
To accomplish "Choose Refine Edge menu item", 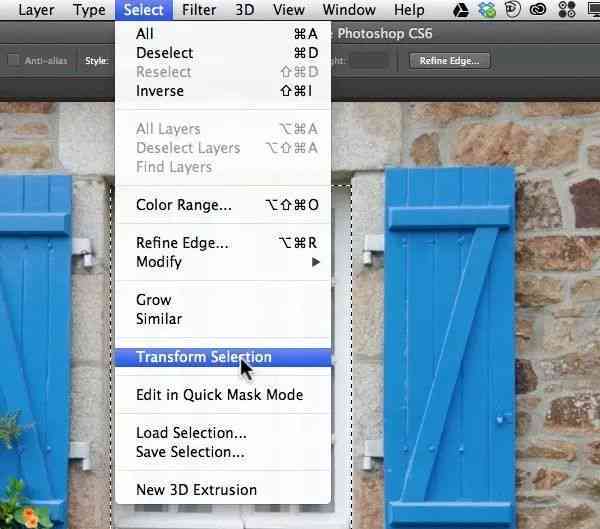I will 223,243.
